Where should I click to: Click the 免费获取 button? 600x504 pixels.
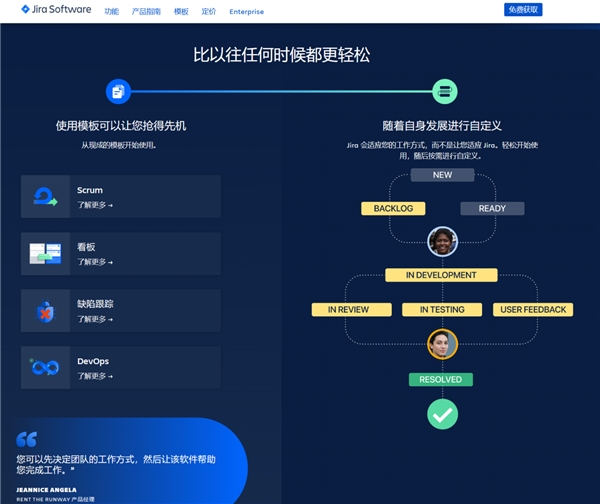click(x=523, y=10)
